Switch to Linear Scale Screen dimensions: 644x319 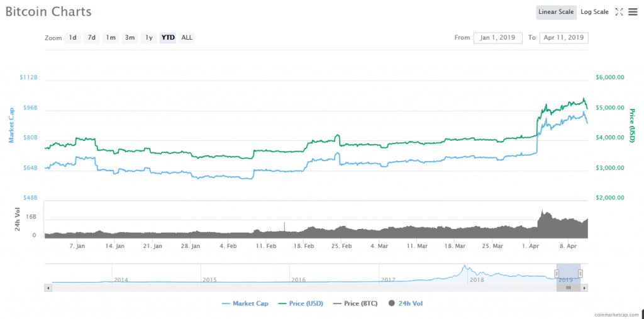(556, 12)
